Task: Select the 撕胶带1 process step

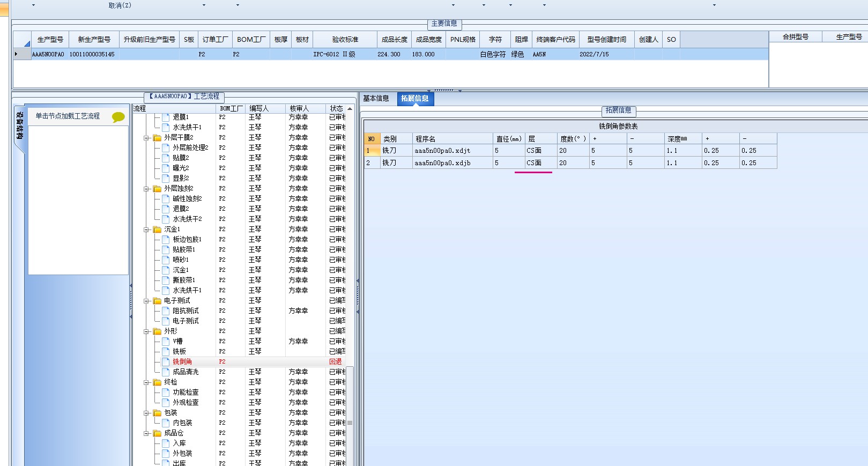Action: [184, 280]
